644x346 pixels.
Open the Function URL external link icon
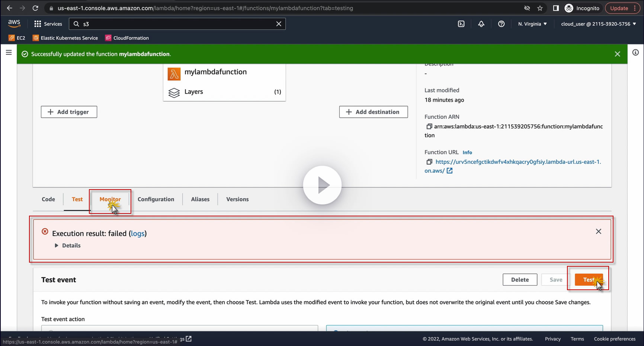(449, 171)
